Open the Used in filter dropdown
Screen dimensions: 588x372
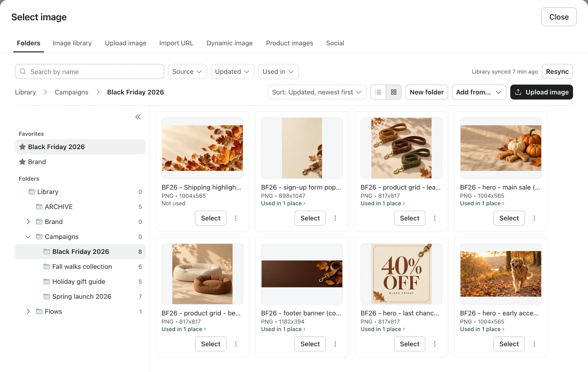pos(278,72)
